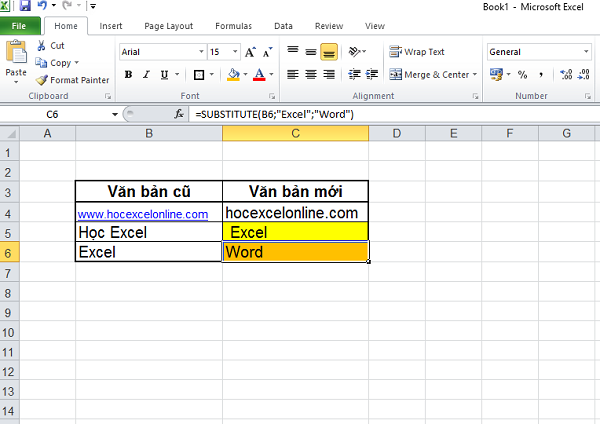
Task: Click Increase Indent icon
Action: tap(372, 74)
